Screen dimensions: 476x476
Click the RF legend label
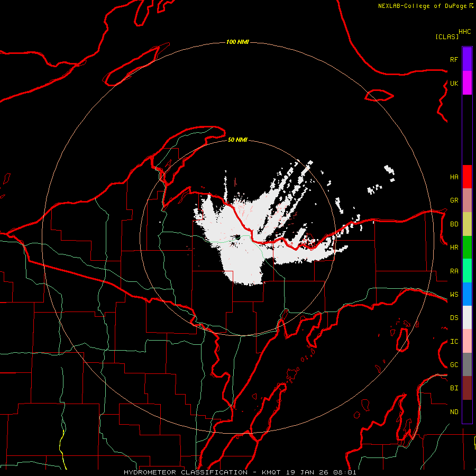coord(454,59)
